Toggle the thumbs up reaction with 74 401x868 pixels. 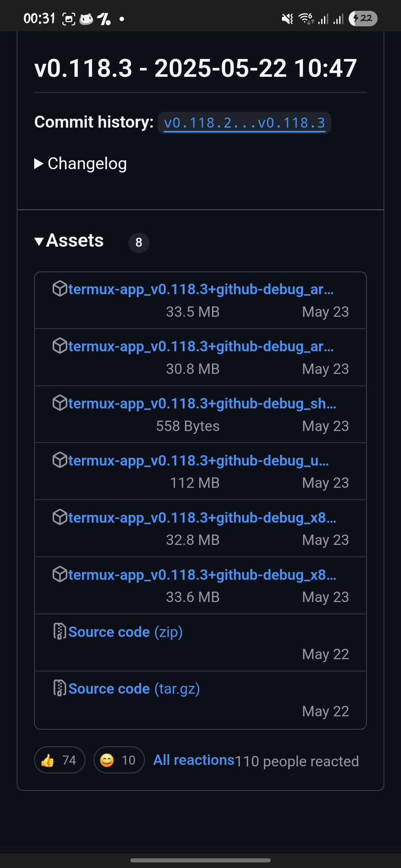click(60, 760)
